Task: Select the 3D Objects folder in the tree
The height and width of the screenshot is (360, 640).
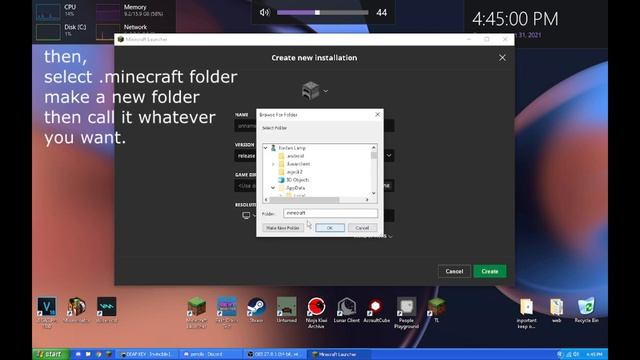Action: point(293,180)
